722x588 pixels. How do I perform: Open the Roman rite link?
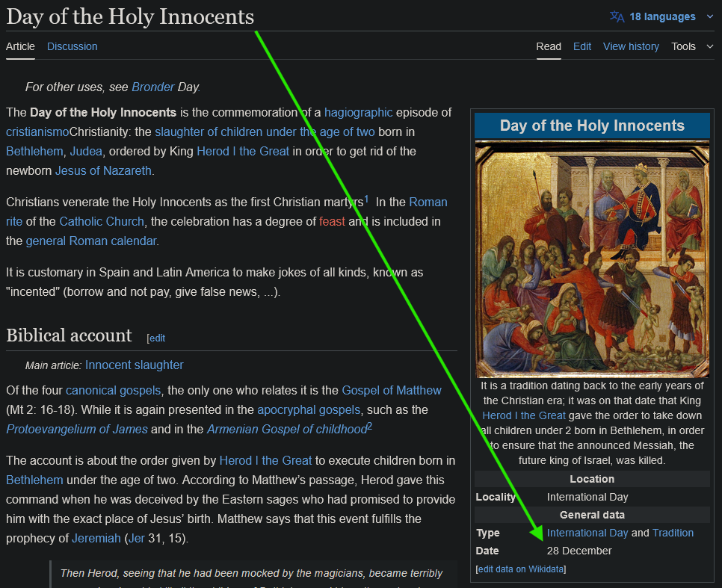428,202
